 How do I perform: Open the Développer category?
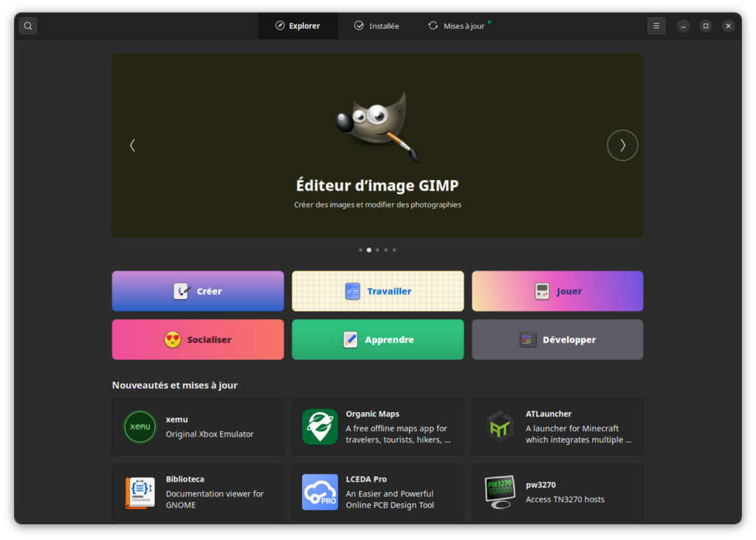(x=557, y=340)
